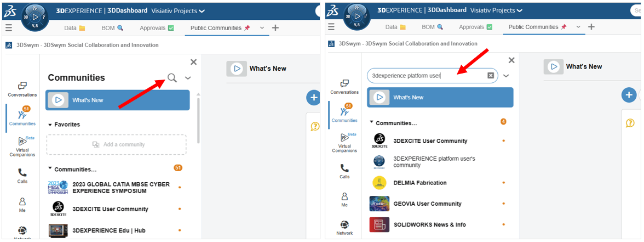
Task: Add a new dashboard tab in right screenshot
Action: point(591,27)
